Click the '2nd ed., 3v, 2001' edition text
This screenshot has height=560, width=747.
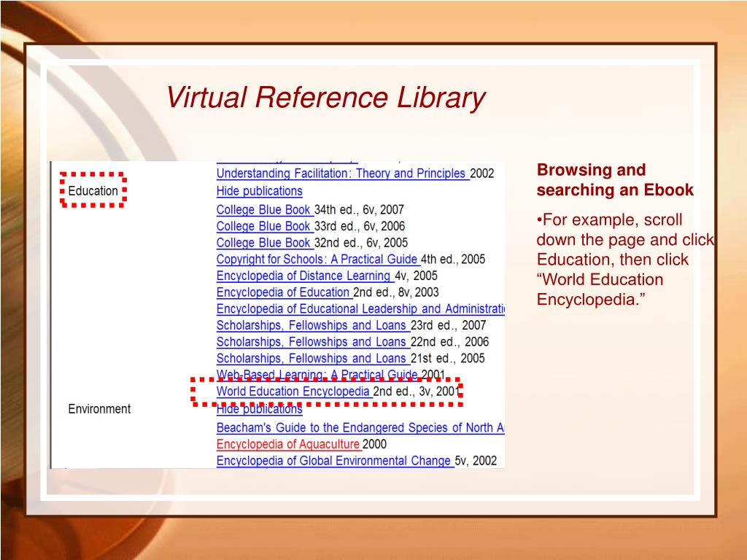coord(416,392)
